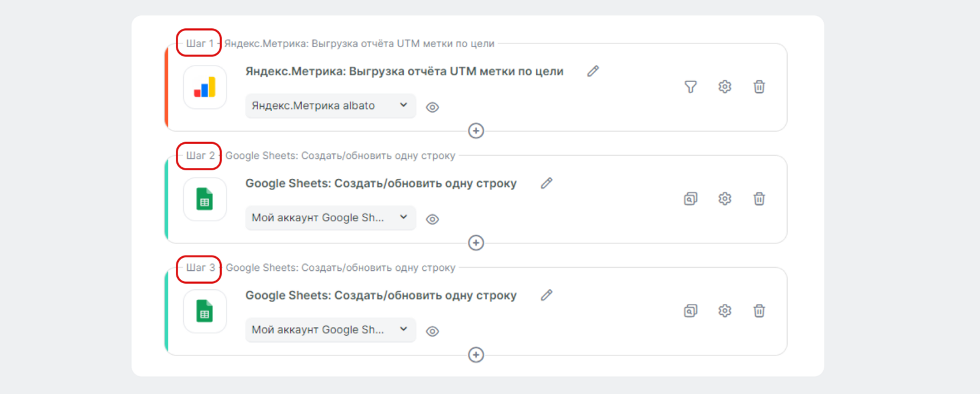This screenshot has width=980, height=394.
Task: Edit the step 3 title with the pencil
Action: [x=546, y=295]
